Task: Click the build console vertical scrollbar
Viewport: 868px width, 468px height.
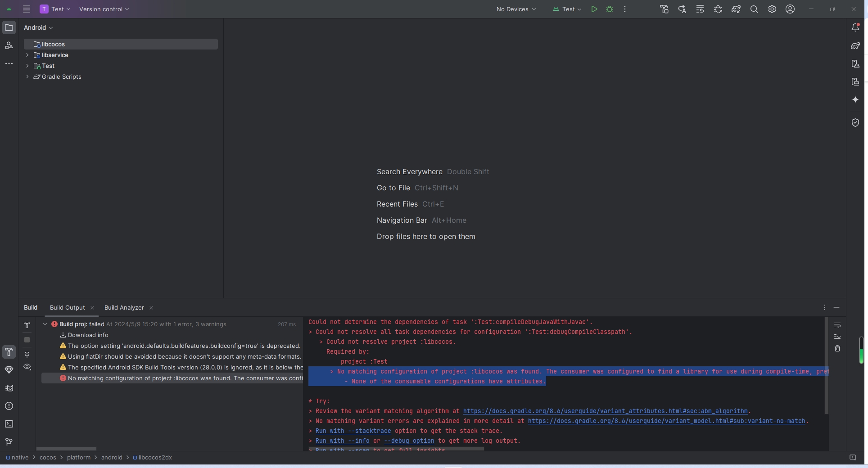Action: point(826,365)
